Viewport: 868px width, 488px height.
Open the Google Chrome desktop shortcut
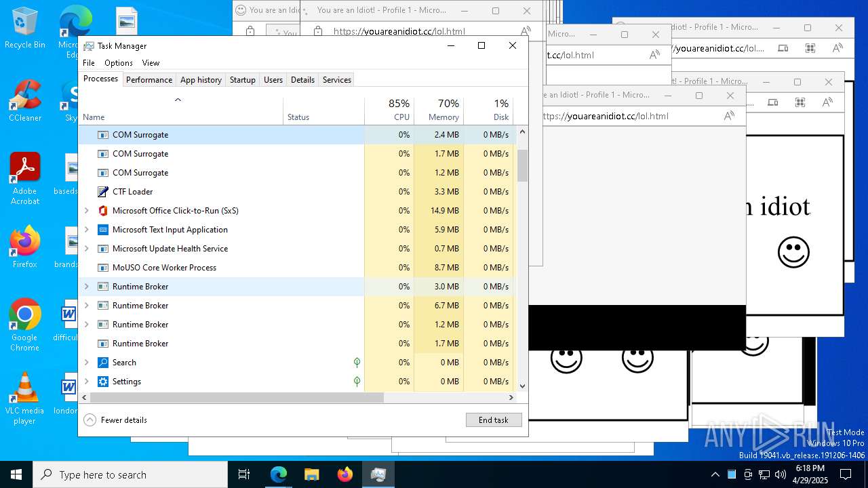pyautogui.click(x=25, y=325)
